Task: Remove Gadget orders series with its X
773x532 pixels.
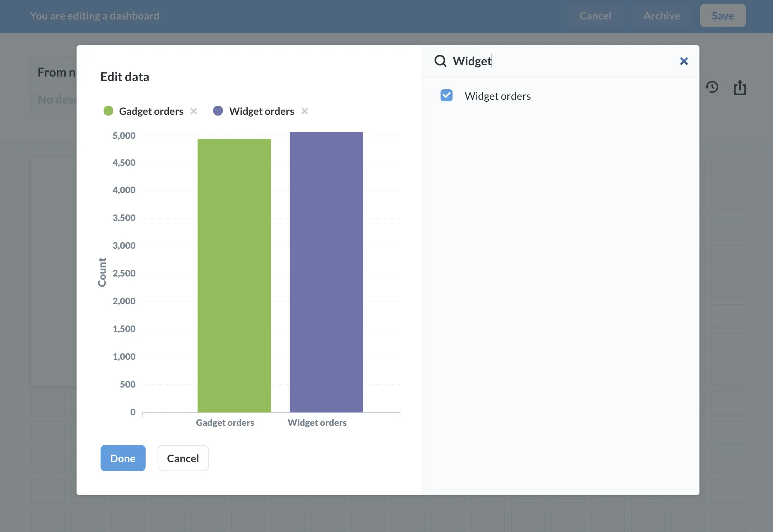Action: (194, 111)
